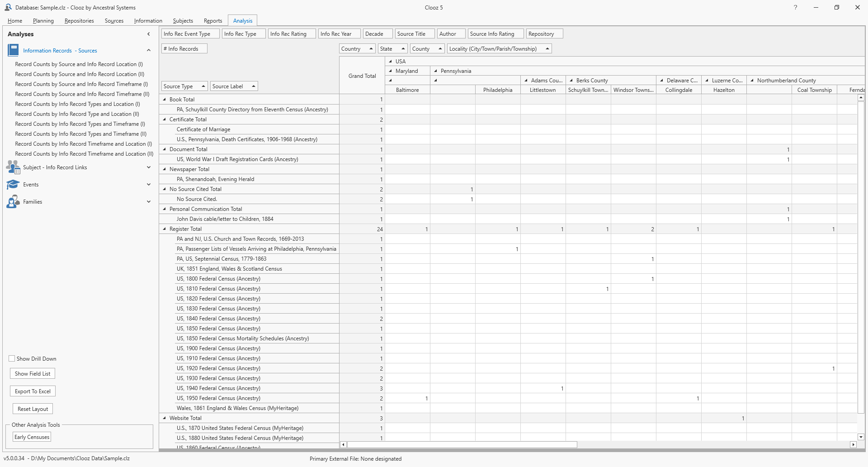Open the Source Type field sort header
Viewport: 868px width, 467px height.
coord(184,86)
